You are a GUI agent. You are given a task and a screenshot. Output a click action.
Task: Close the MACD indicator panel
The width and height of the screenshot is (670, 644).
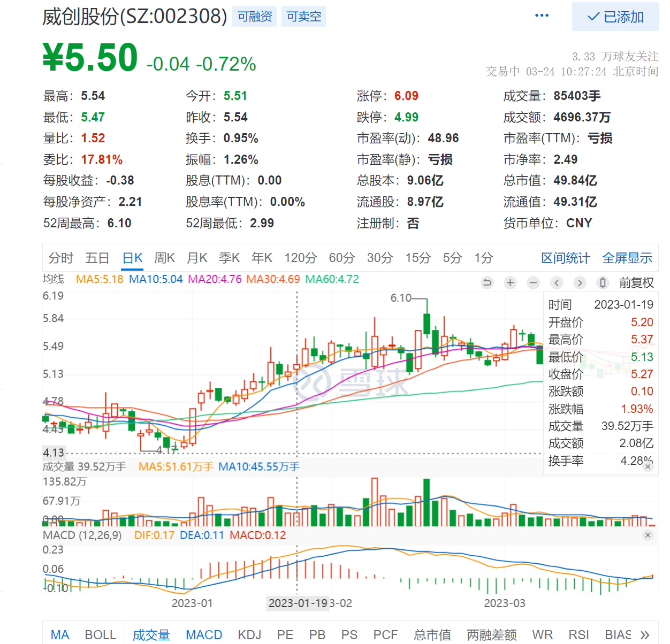point(648,535)
